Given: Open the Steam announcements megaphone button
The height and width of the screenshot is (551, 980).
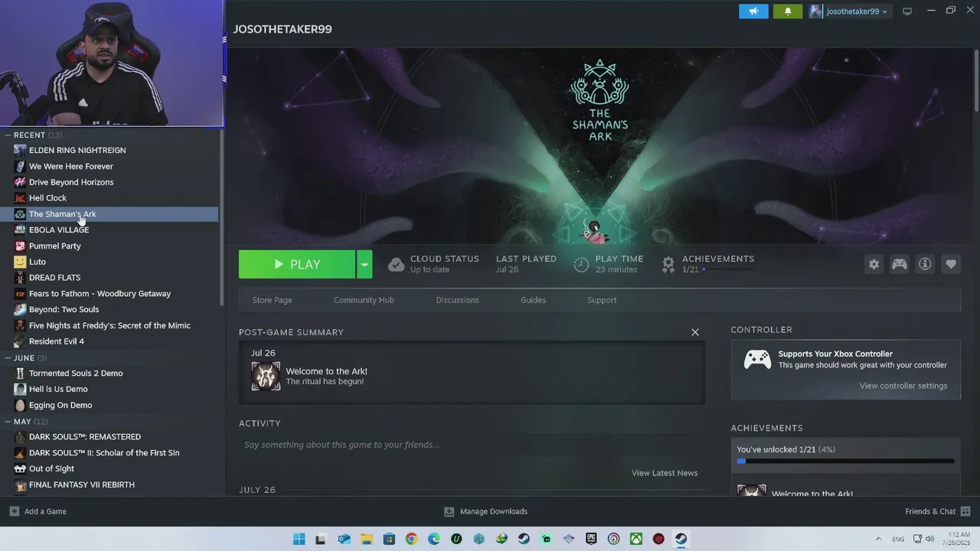Looking at the screenshot, I should click(753, 11).
